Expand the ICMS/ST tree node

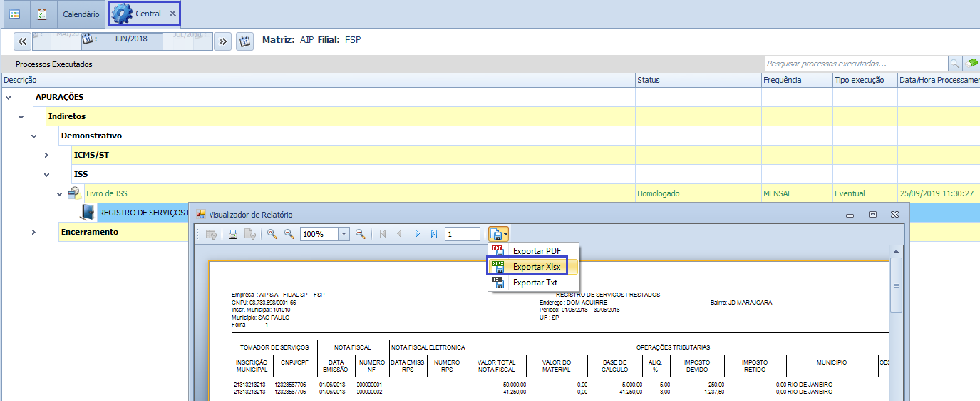click(x=47, y=155)
